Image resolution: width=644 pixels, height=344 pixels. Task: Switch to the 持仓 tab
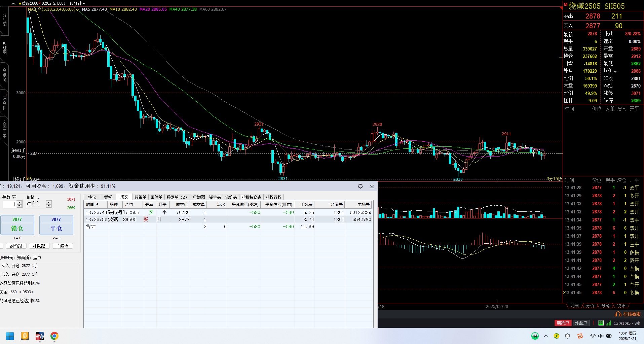[x=92, y=197]
